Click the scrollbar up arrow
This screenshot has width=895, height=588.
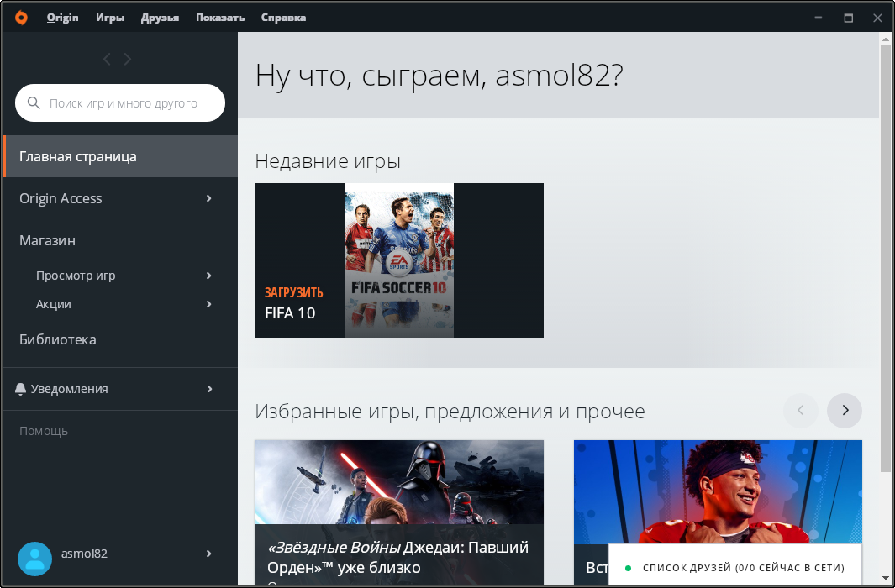(885, 39)
